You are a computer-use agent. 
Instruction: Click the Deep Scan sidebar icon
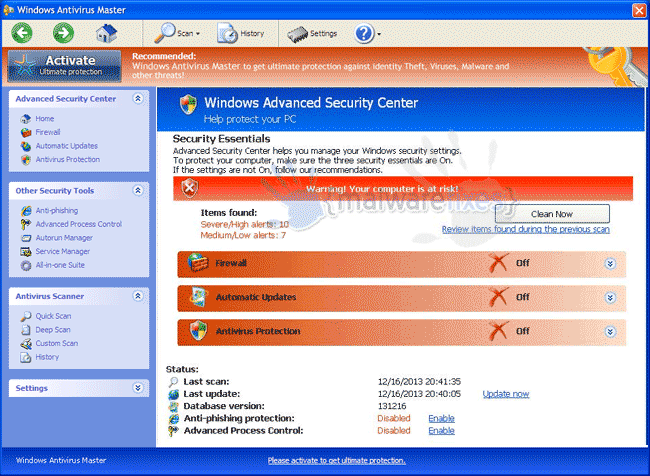click(x=26, y=330)
